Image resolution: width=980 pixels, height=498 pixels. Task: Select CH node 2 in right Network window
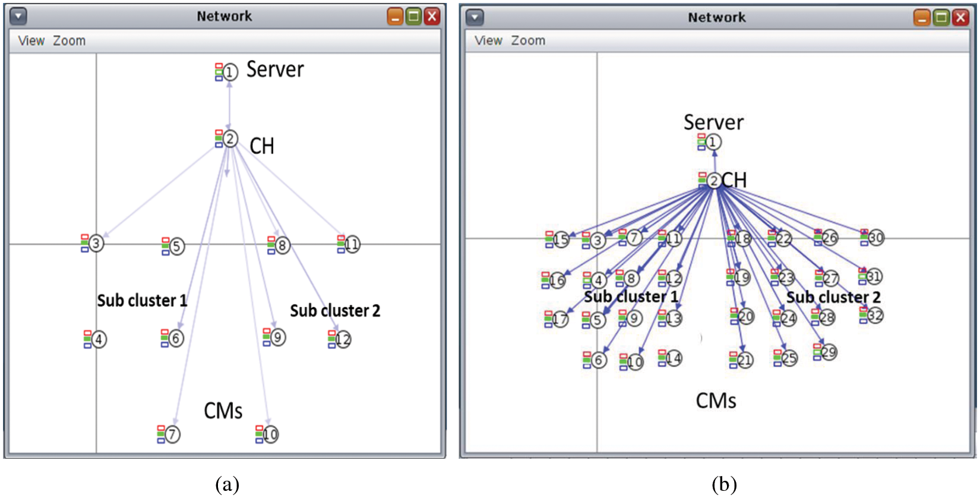714,181
